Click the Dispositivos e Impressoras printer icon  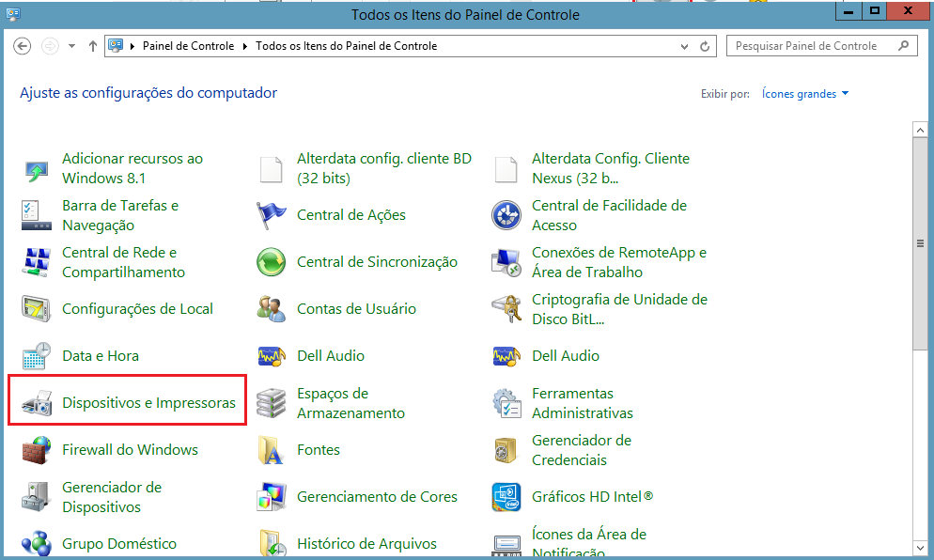click(x=37, y=403)
